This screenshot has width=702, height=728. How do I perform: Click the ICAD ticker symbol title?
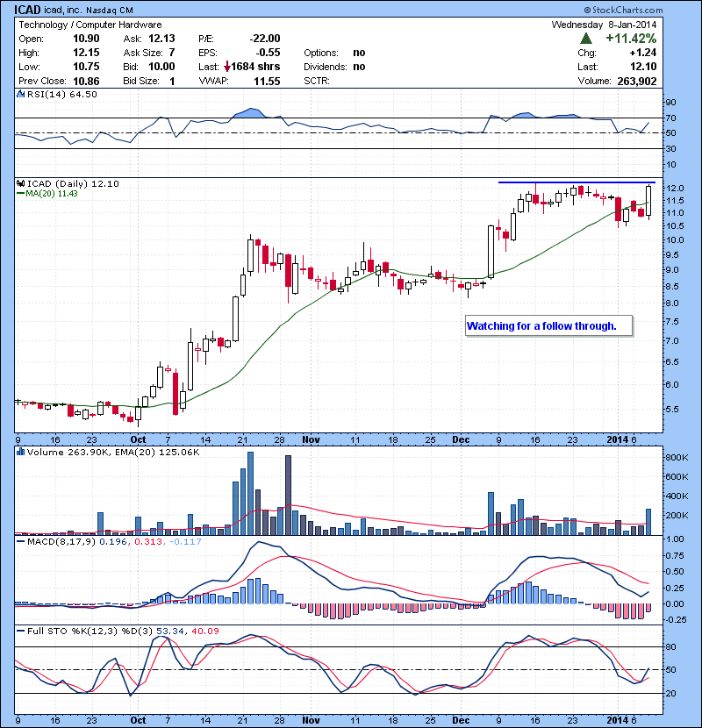coord(27,10)
